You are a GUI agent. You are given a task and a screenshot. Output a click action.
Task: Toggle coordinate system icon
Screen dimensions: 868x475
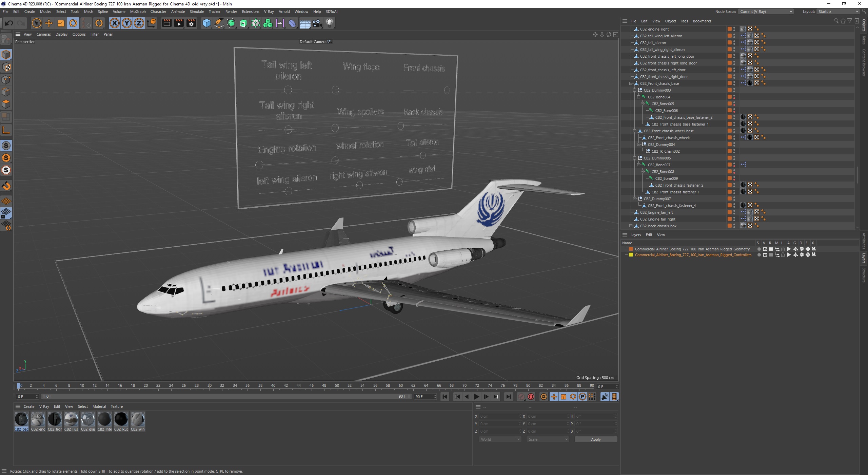click(x=152, y=23)
